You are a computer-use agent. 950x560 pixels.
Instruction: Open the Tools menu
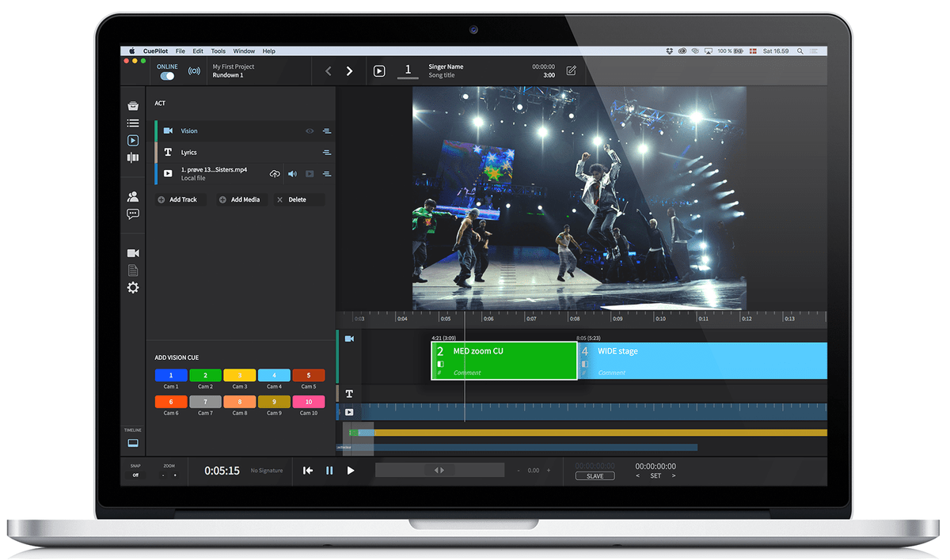[x=218, y=51]
